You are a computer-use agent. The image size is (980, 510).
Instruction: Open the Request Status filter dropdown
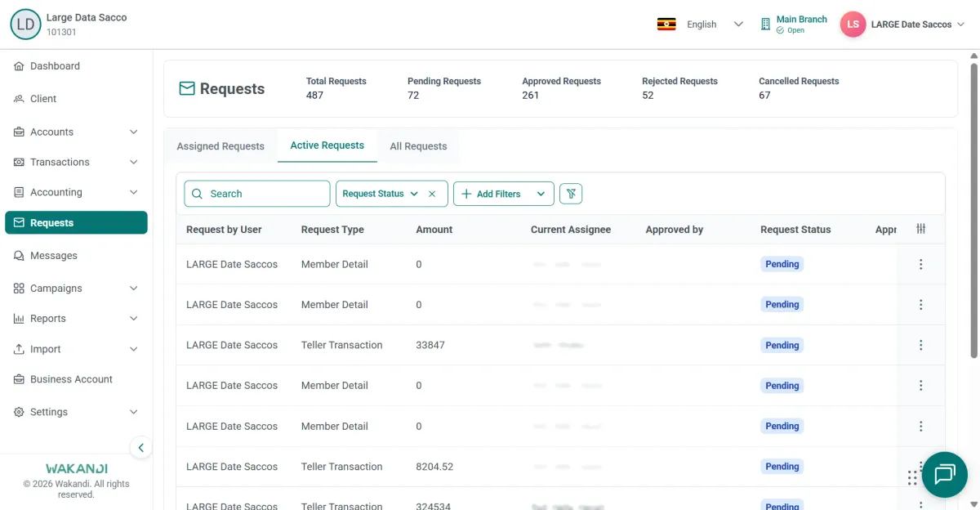pos(381,194)
